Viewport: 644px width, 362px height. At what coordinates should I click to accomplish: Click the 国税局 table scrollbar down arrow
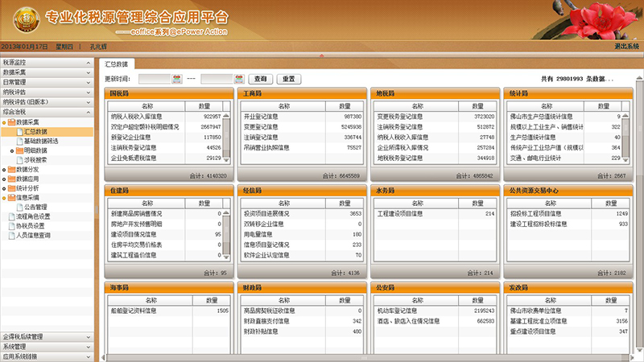tap(227, 160)
